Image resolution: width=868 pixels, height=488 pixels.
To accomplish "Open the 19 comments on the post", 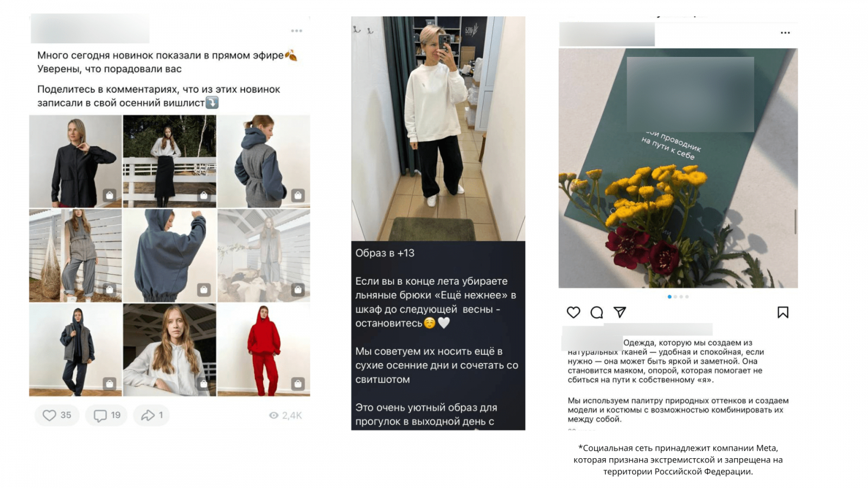I will coord(106,415).
